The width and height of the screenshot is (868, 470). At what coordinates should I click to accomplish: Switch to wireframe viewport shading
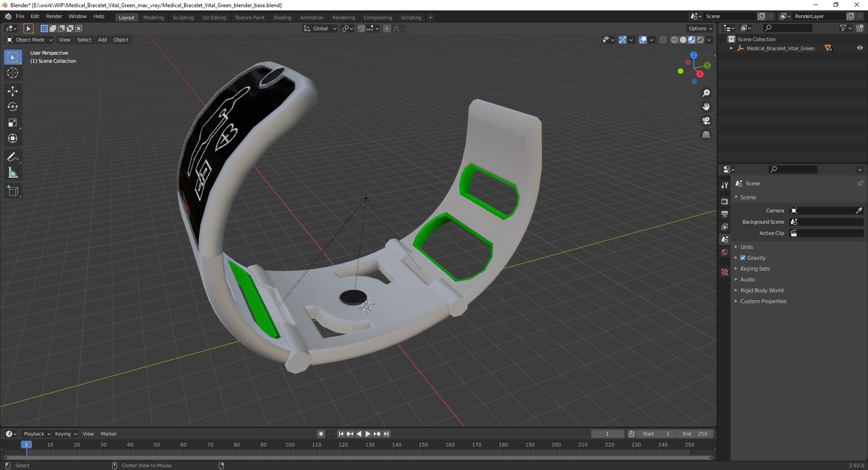pyautogui.click(x=675, y=40)
